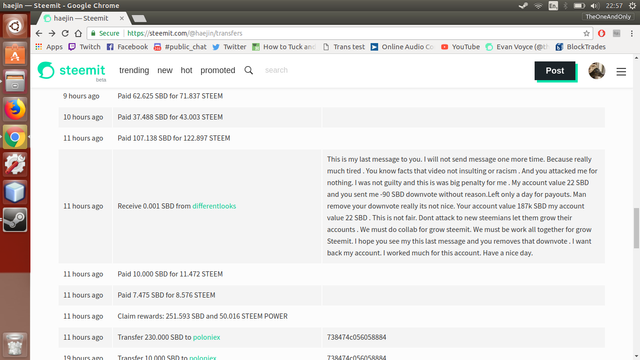Viewport: 640px width, 360px height.
Task: Open the hot posts feed
Action: (186, 70)
